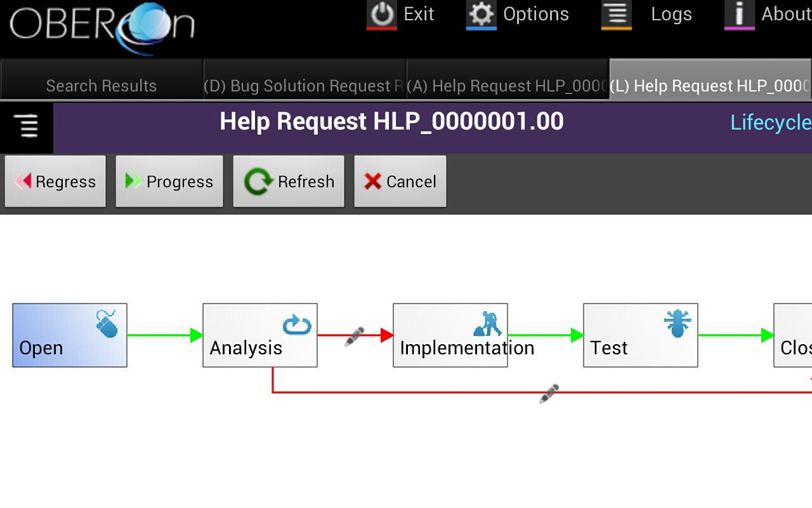
Task: Progress the request to next state
Action: 169,182
